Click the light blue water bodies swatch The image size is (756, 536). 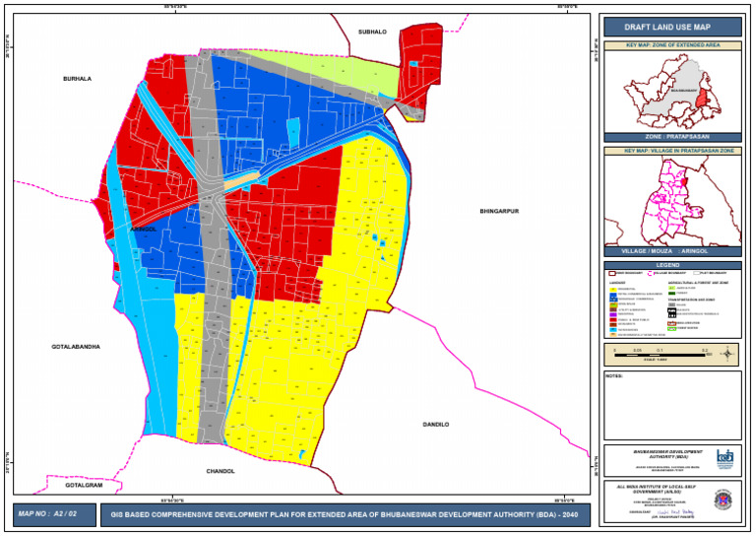(613, 329)
